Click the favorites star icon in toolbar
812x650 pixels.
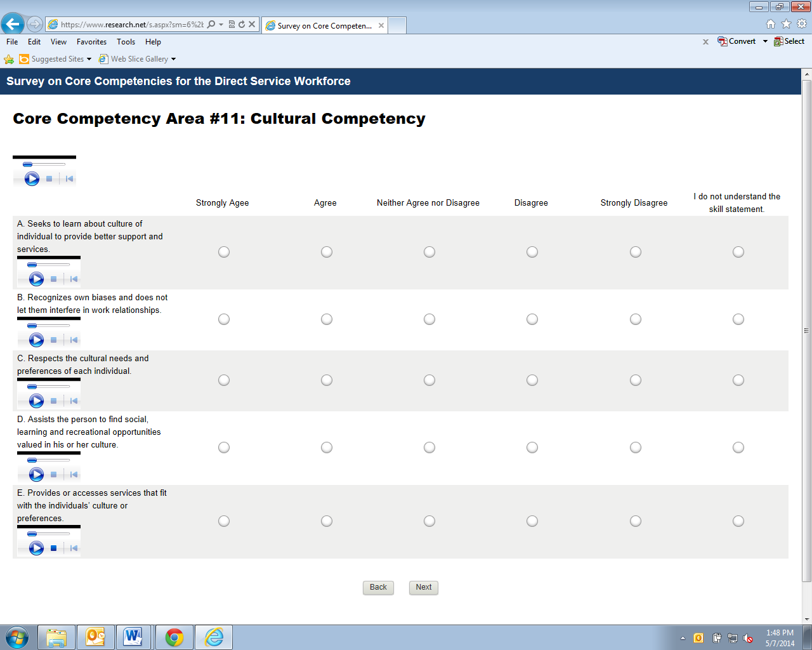pyautogui.click(x=786, y=24)
